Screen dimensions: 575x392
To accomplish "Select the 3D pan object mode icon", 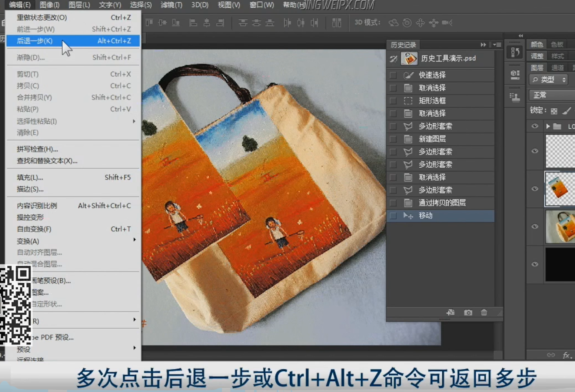I will [420, 23].
